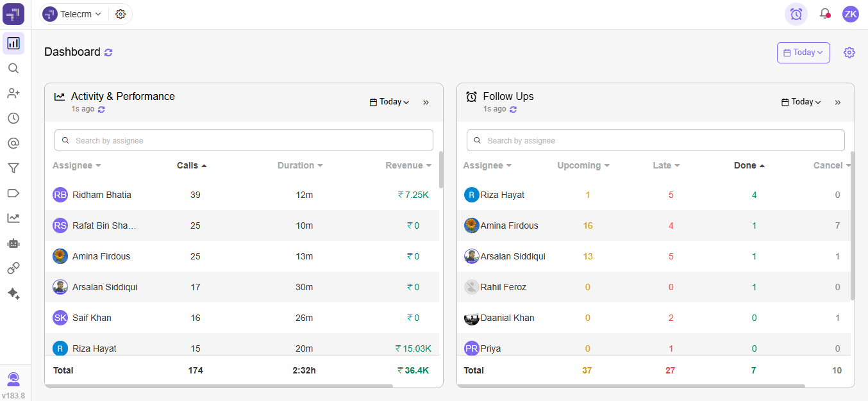The height and width of the screenshot is (401, 868).
Task: Open the add contact icon in sidebar
Action: pyautogui.click(x=13, y=93)
